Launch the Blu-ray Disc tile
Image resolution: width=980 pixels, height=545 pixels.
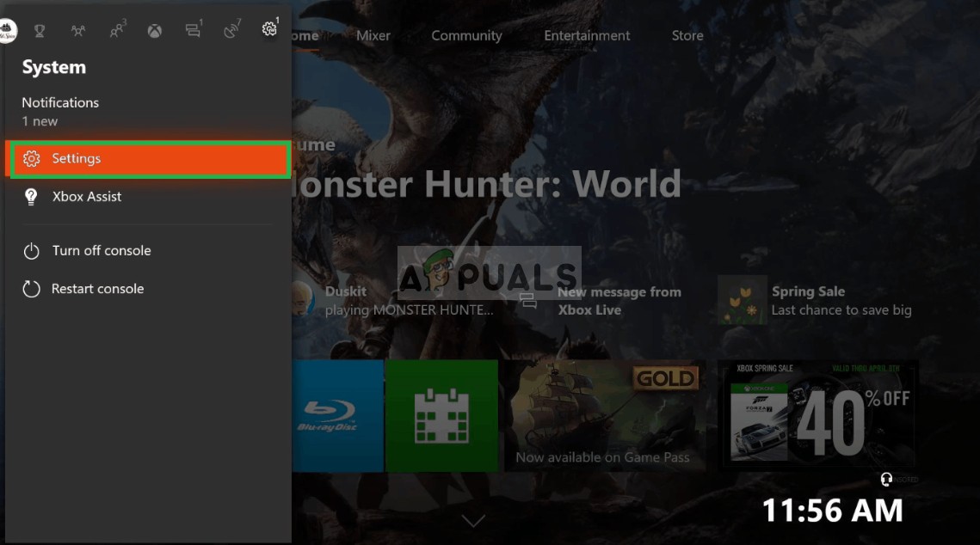click(337, 416)
